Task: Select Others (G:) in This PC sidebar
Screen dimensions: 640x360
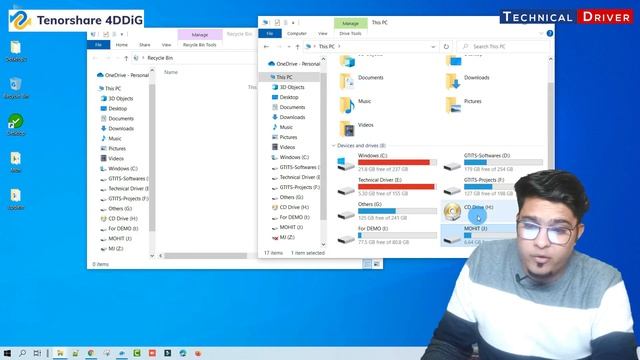Action: click(287, 197)
